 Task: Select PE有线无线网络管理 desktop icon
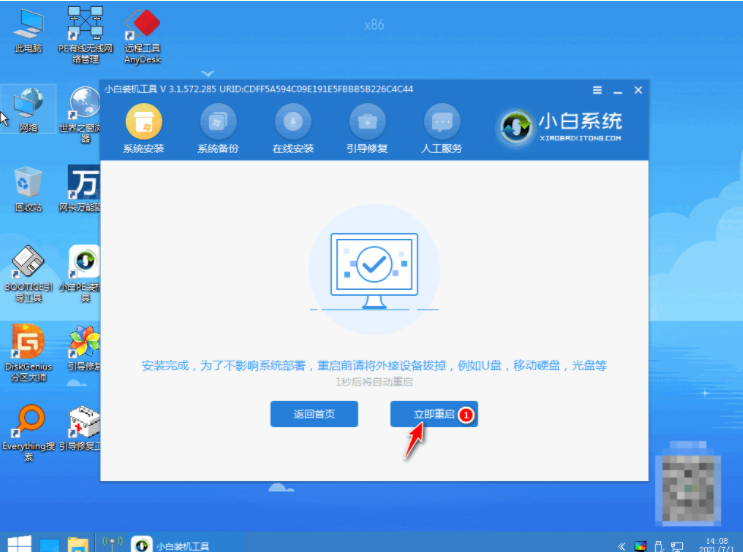pos(85,35)
